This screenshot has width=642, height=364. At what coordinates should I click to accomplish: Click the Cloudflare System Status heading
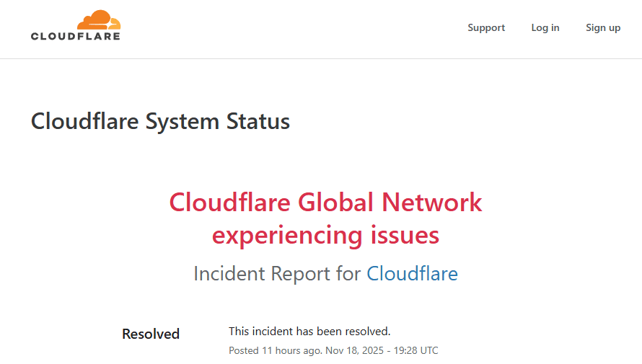click(160, 121)
